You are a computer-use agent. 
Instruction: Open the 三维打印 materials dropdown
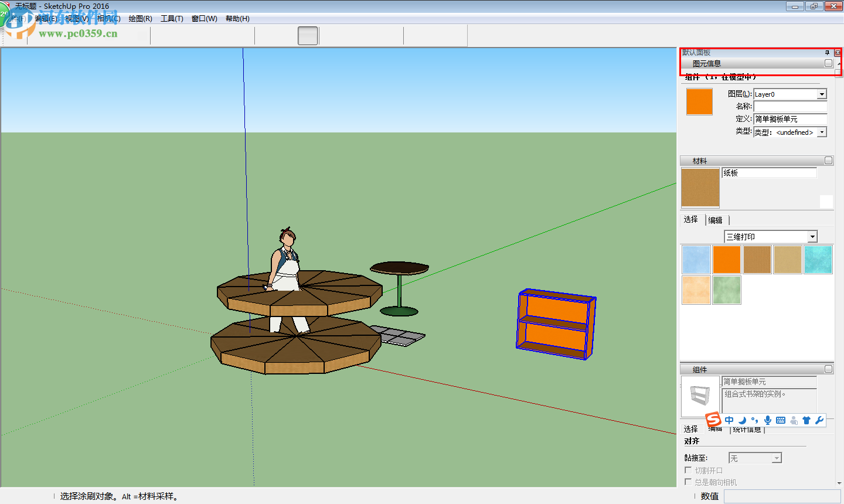(812, 236)
